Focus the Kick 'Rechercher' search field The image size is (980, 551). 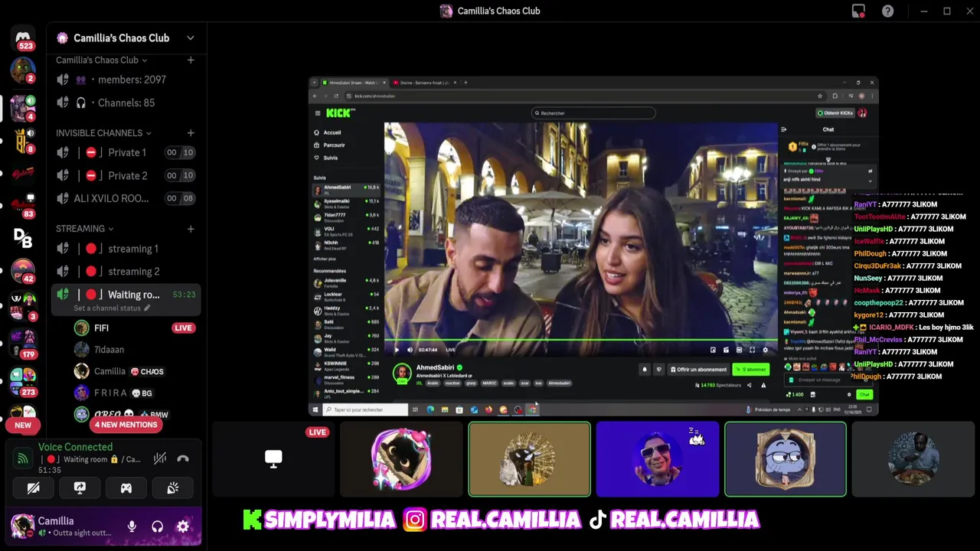point(593,113)
